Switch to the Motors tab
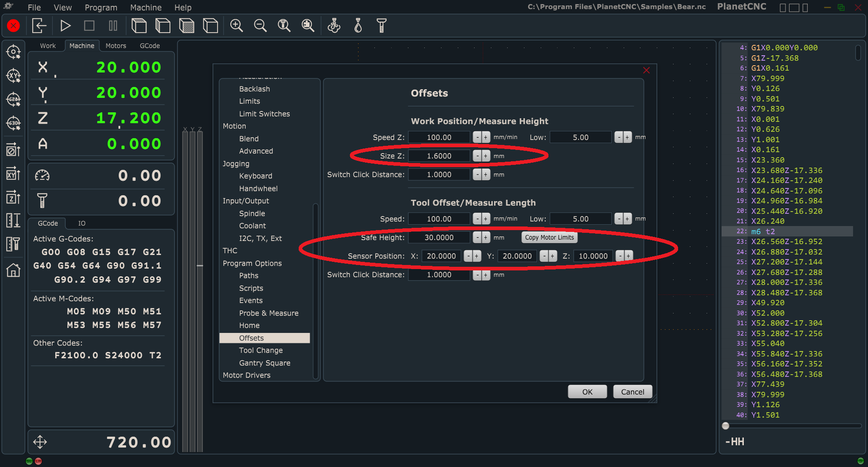The image size is (868, 467). [116, 46]
